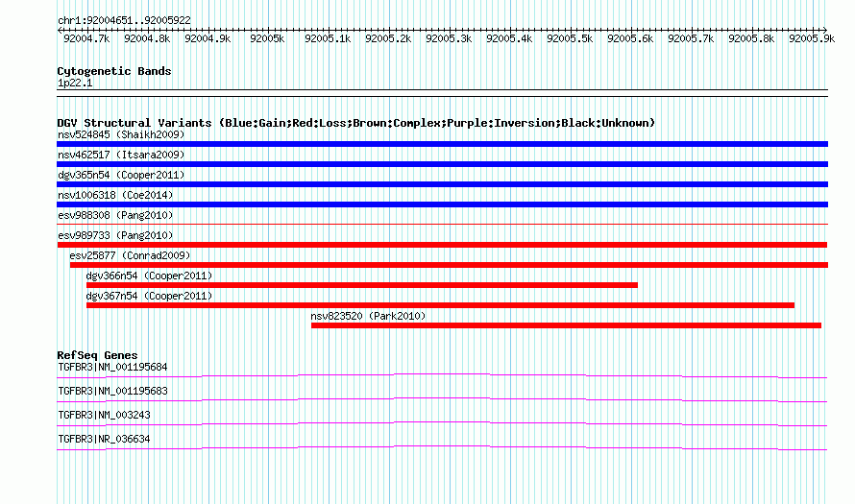Select the TGFBR3|NM_001195683 magenta transcript line
Viewport: 855px width, 504px height.
pyautogui.click(x=442, y=399)
